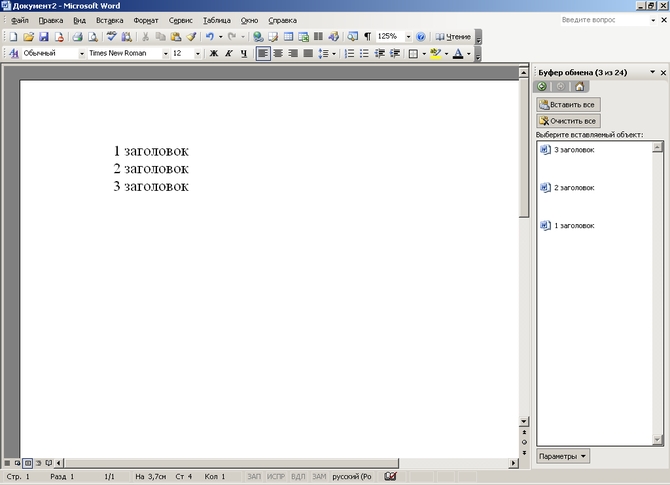The image size is (670, 485).
Task: Click the Save icon in the toolbar
Action: 44,36
